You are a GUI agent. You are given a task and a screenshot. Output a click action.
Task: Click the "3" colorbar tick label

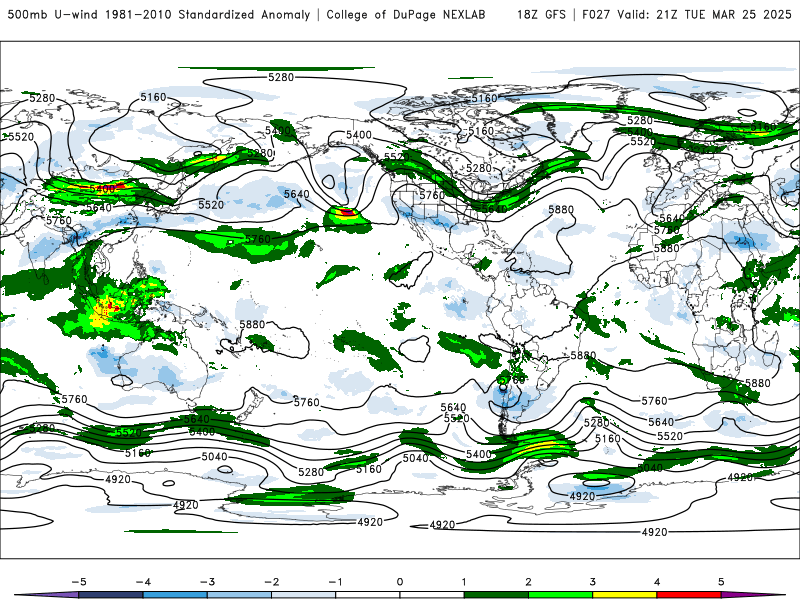pos(593,582)
